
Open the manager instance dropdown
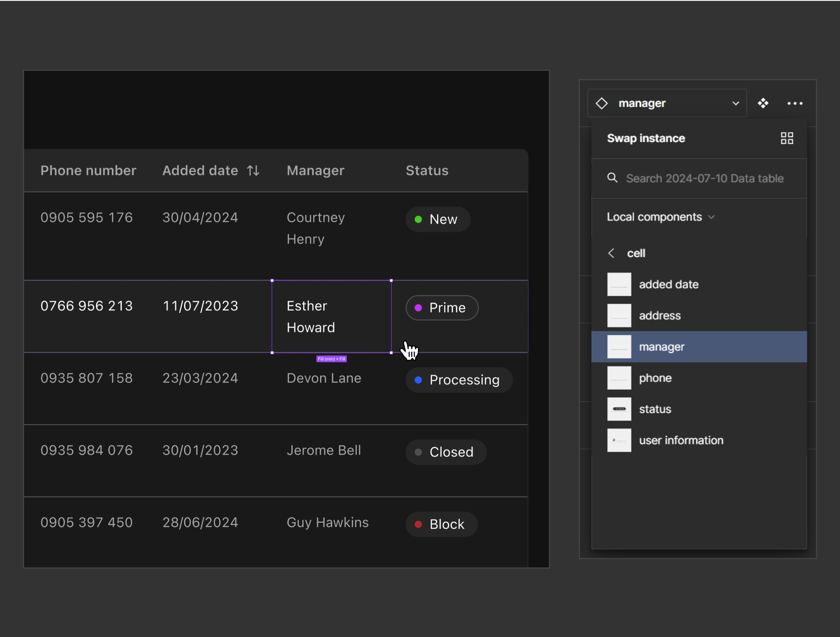pyautogui.click(x=735, y=103)
